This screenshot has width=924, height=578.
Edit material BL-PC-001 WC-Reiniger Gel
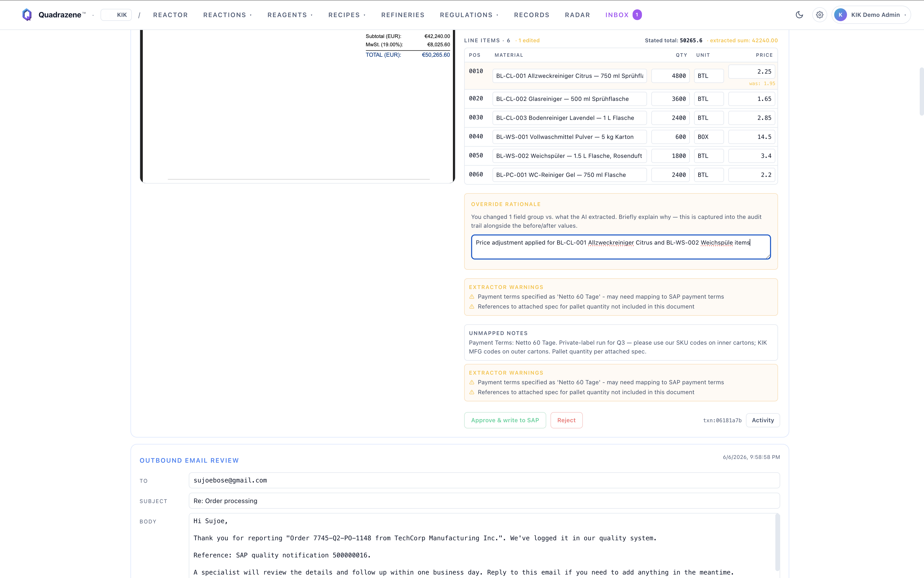click(569, 175)
